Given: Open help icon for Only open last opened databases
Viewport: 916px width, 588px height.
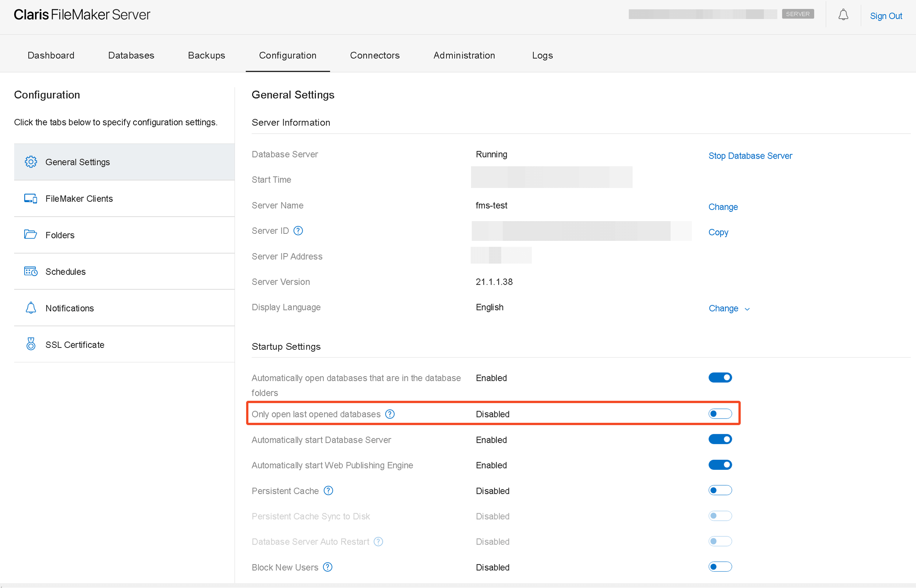Looking at the screenshot, I should tap(390, 414).
